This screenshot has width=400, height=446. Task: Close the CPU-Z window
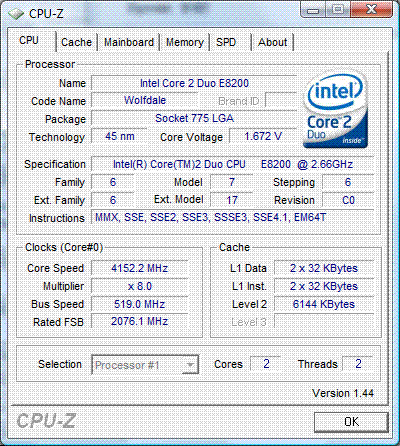click(x=371, y=9)
